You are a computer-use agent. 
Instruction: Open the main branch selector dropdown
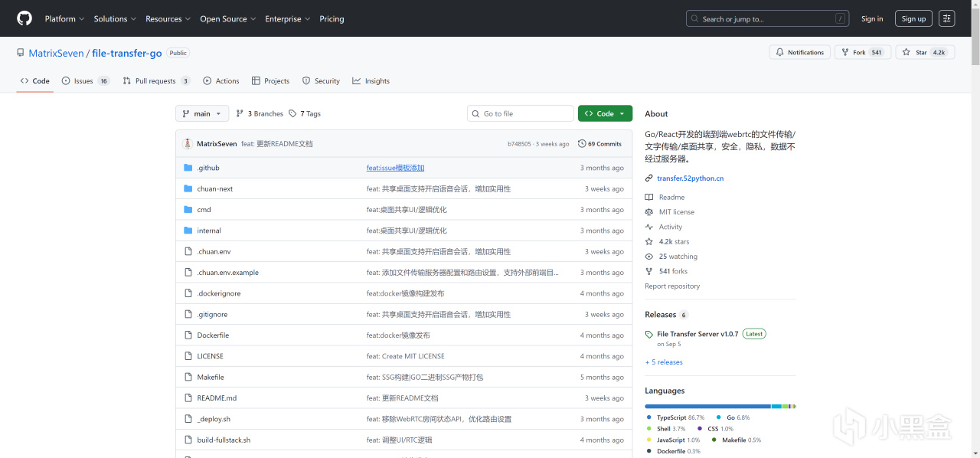coord(202,113)
